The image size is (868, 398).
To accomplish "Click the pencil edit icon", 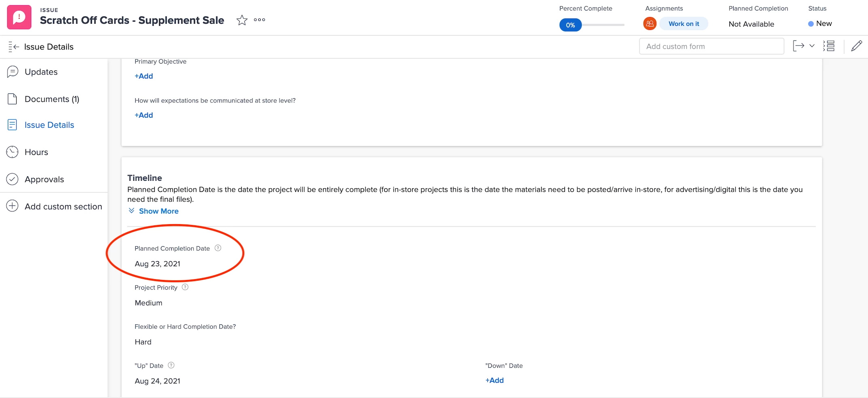I will pyautogui.click(x=856, y=46).
